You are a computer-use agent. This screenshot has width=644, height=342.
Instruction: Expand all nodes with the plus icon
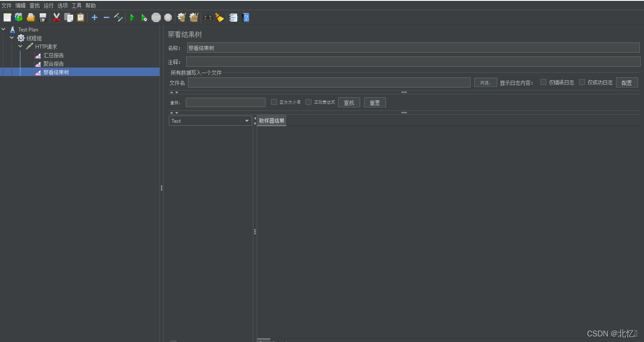tap(95, 17)
